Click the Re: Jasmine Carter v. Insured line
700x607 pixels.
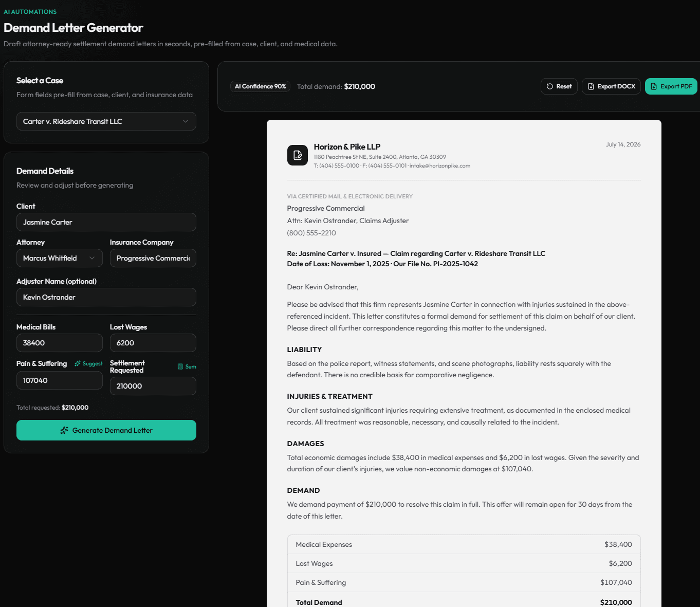pyautogui.click(x=416, y=253)
